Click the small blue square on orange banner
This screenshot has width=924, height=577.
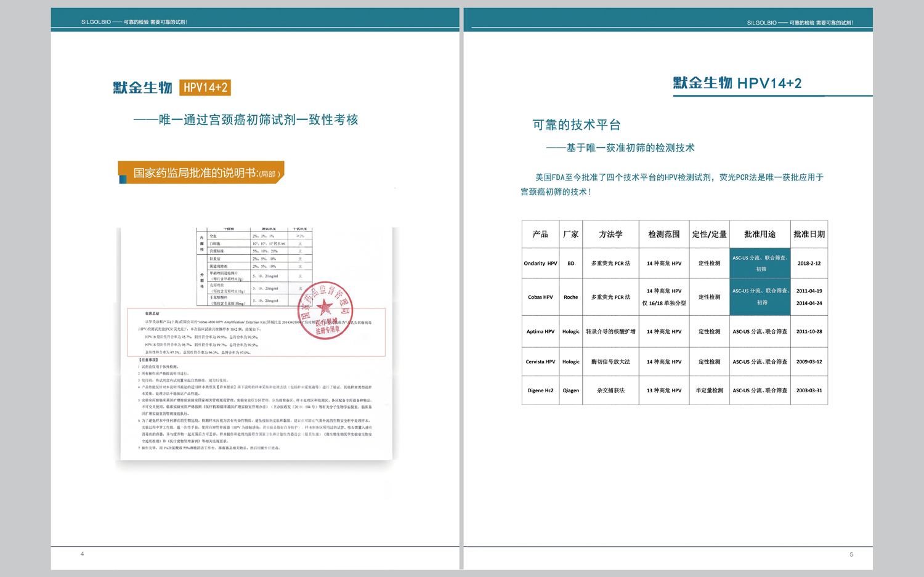123,179
